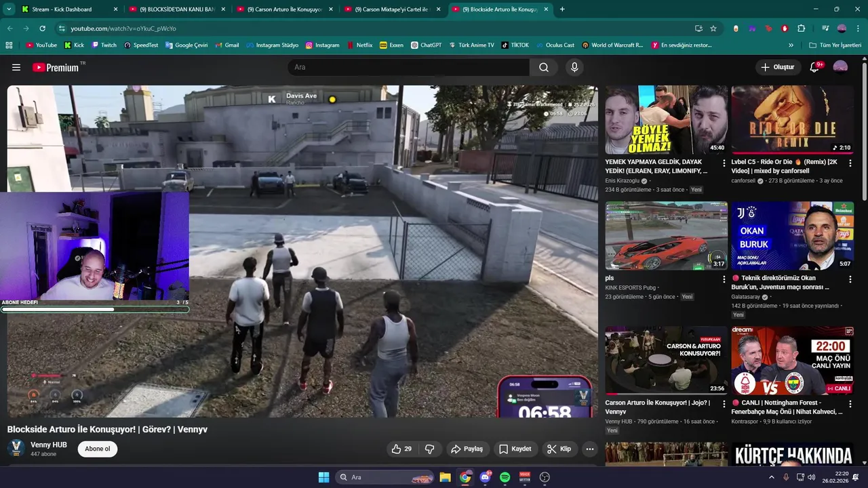Open the Google Çeviri bookmark
This screenshot has height=488, width=868.
[x=186, y=45]
